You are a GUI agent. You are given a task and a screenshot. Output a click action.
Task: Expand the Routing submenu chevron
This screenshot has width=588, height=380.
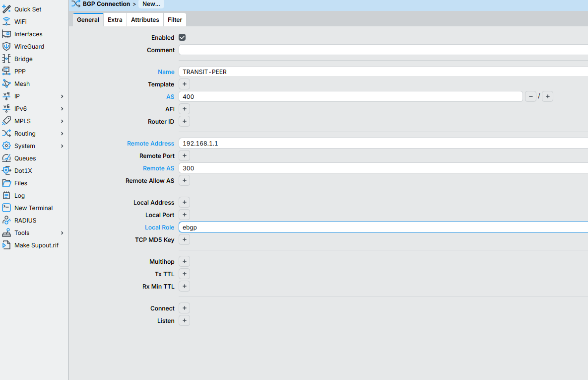coord(62,133)
